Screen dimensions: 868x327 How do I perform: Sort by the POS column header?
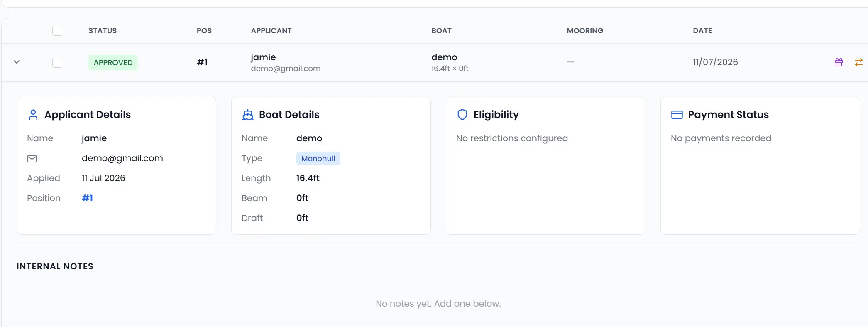point(204,31)
